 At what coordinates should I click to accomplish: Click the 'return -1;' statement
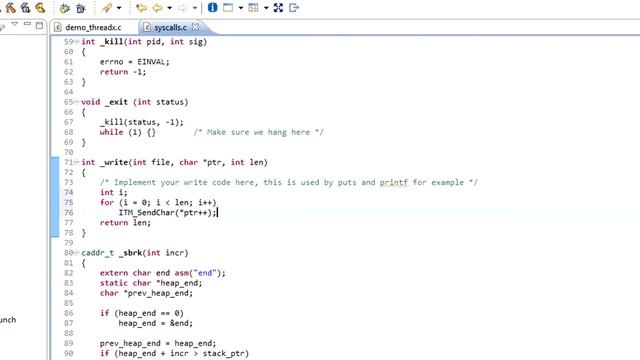[x=123, y=72]
